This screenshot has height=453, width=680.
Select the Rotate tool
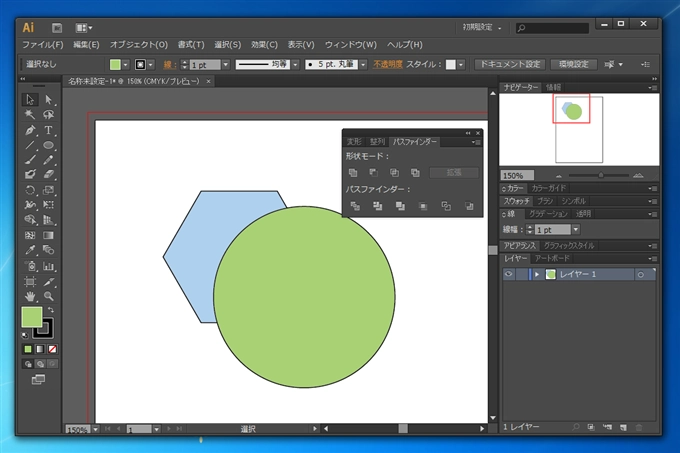pyautogui.click(x=29, y=190)
